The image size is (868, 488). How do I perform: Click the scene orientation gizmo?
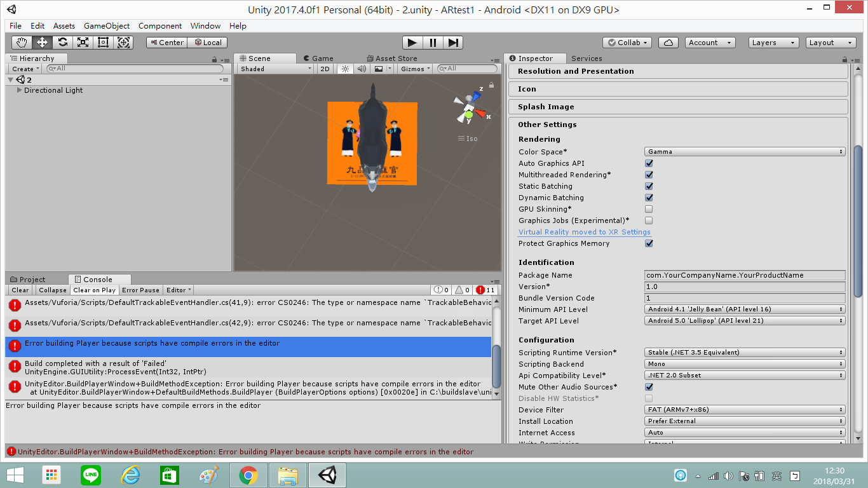click(470, 107)
